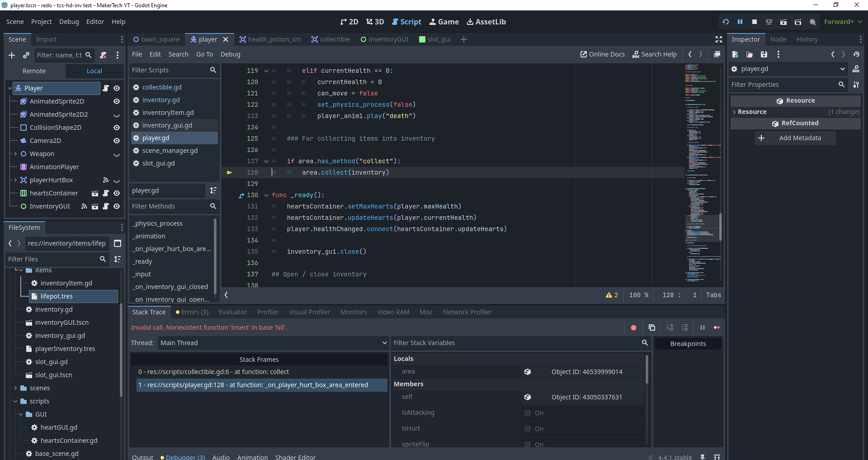Stop the running project

click(x=754, y=22)
